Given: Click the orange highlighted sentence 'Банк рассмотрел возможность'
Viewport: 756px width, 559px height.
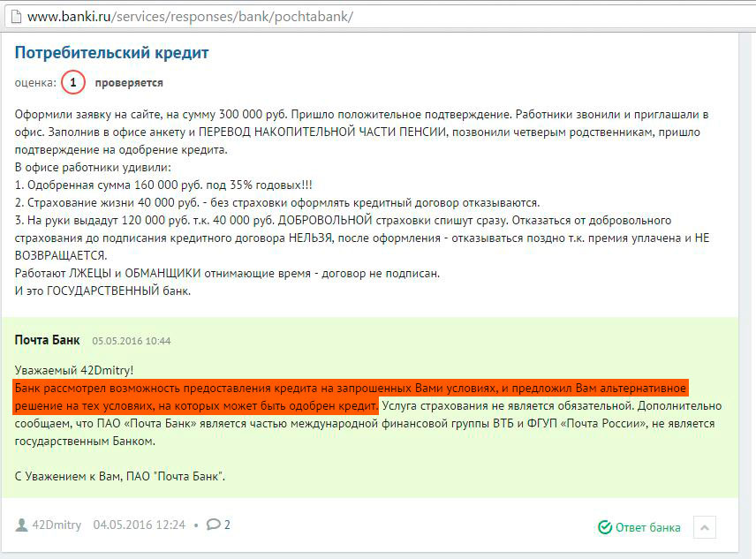Looking at the screenshot, I should pos(351,397).
